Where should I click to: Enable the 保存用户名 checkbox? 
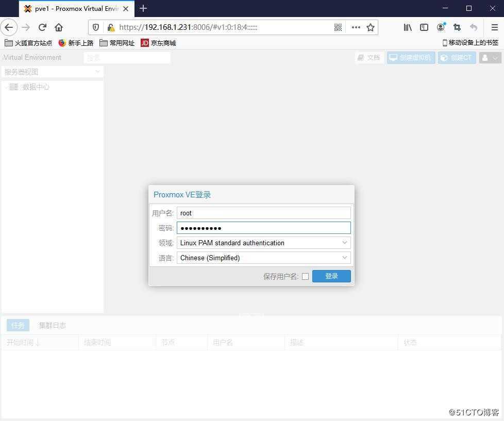tap(306, 276)
